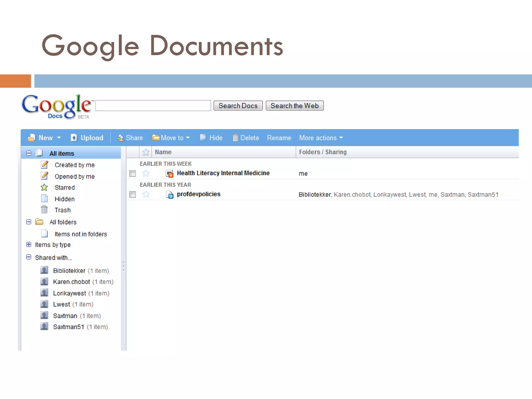Select Opened by me in sidebar
The height and width of the screenshot is (399, 532).
pos(75,176)
